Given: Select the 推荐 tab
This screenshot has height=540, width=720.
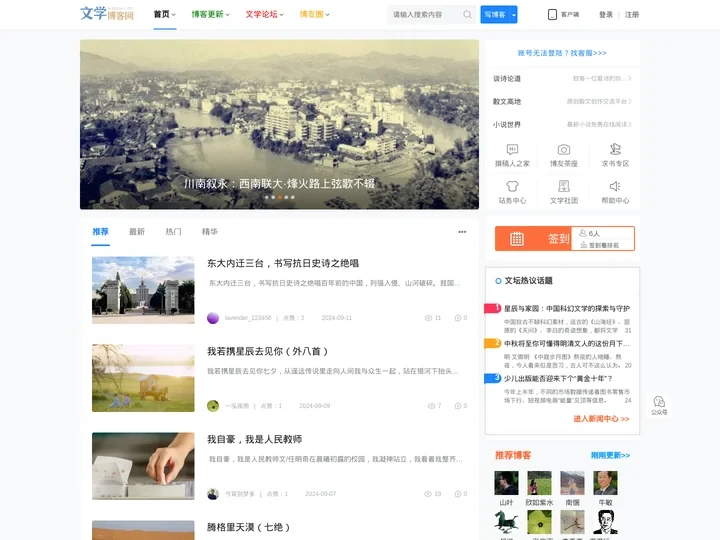Looking at the screenshot, I should pos(101,231).
